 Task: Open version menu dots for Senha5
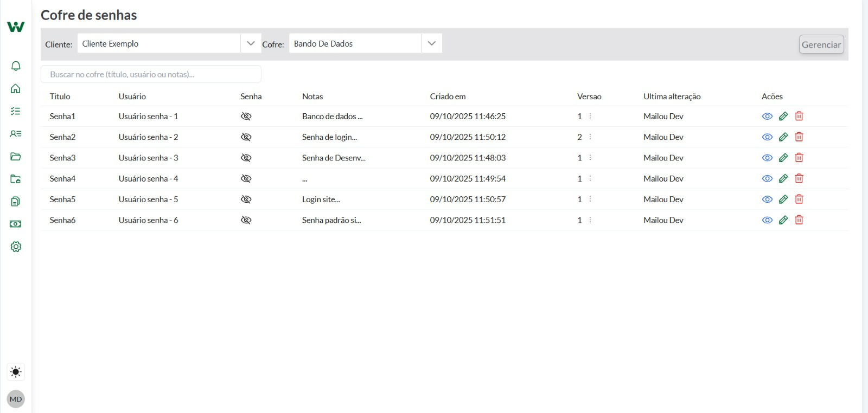click(x=590, y=199)
